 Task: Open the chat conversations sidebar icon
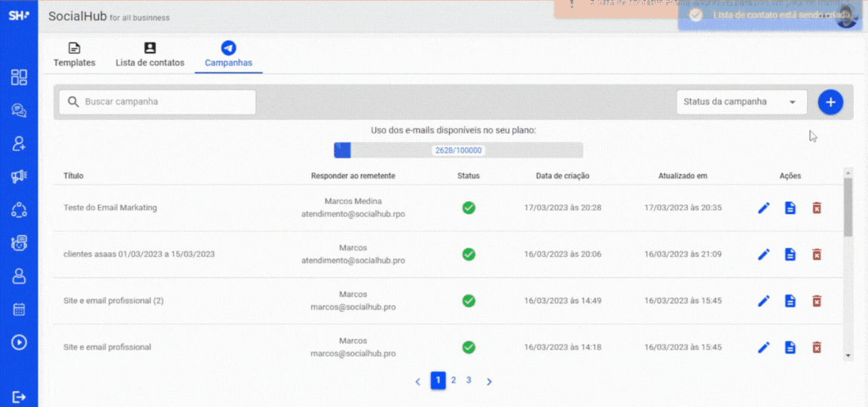19,111
